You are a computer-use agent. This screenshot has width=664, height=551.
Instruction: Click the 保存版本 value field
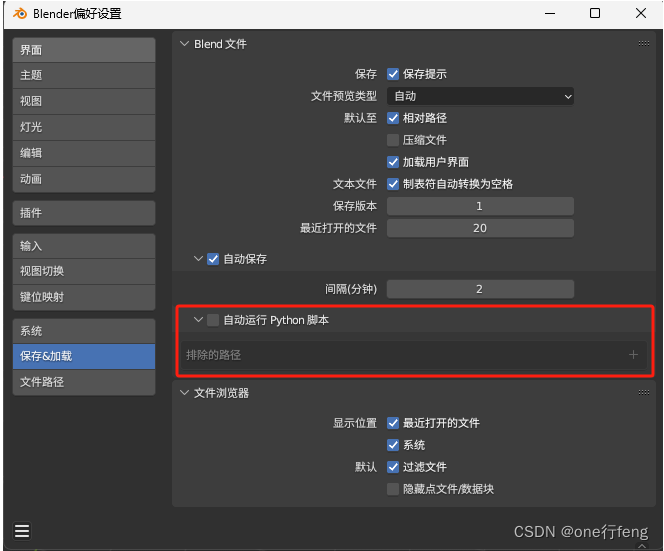point(480,206)
